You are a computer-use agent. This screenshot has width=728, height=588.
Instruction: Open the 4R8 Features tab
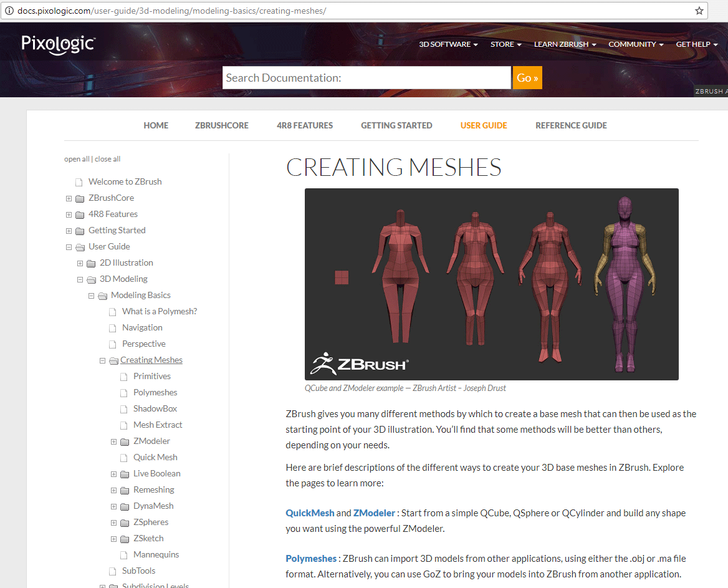pos(305,125)
